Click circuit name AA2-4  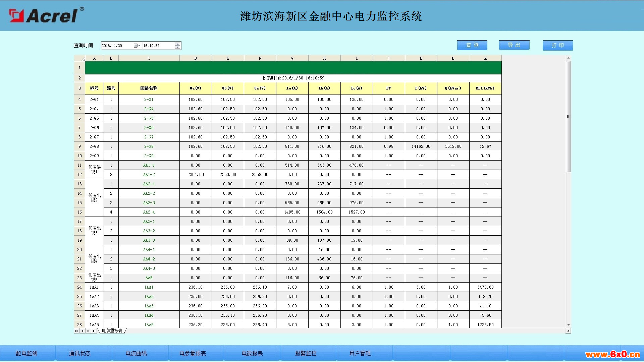pyautogui.click(x=149, y=212)
